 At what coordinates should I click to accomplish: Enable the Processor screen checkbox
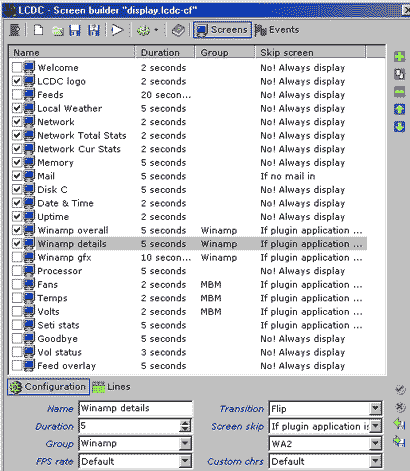17,271
